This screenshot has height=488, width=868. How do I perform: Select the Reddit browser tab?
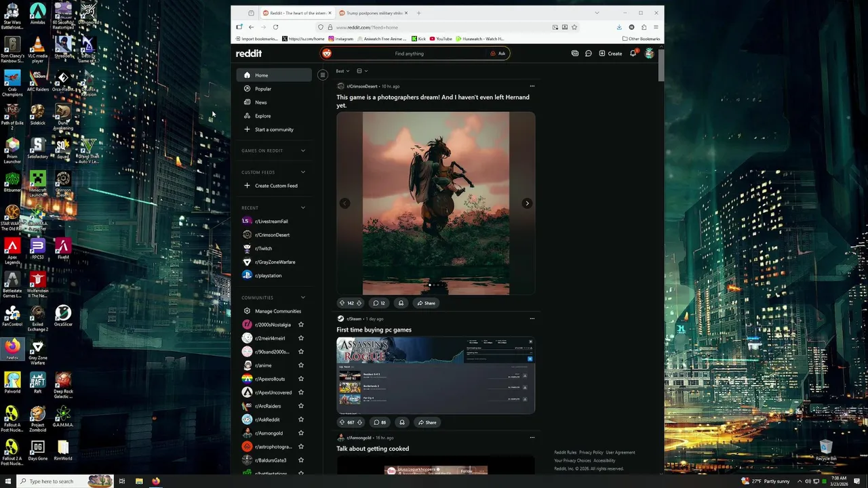(x=297, y=13)
